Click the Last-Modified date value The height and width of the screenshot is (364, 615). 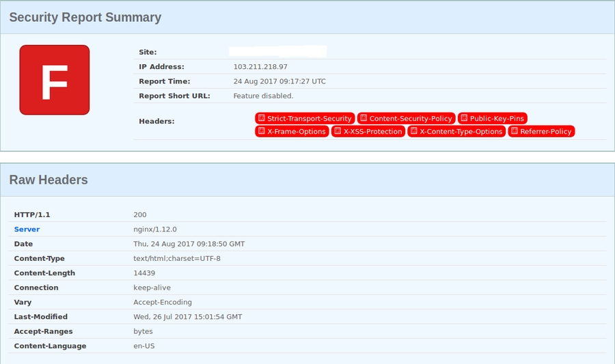[x=187, y=317]
